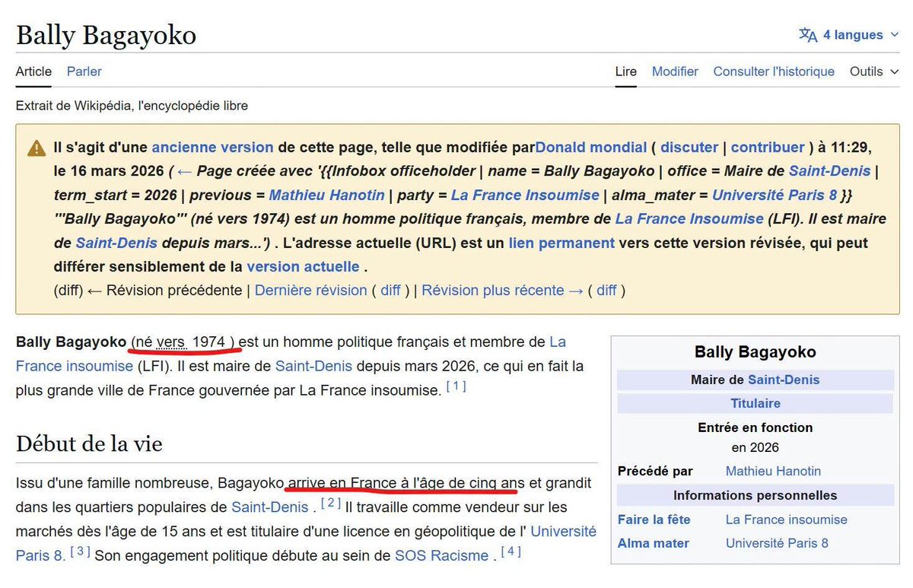Open La France insoumise link in infobox
Screen dimensions: 913x588
[787, 520]
